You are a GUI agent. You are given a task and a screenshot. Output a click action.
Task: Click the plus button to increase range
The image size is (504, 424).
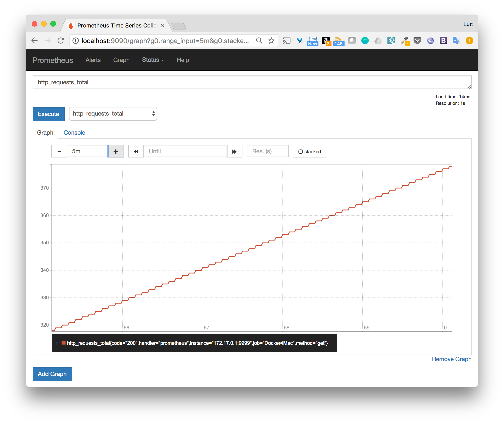coord(116,151)
